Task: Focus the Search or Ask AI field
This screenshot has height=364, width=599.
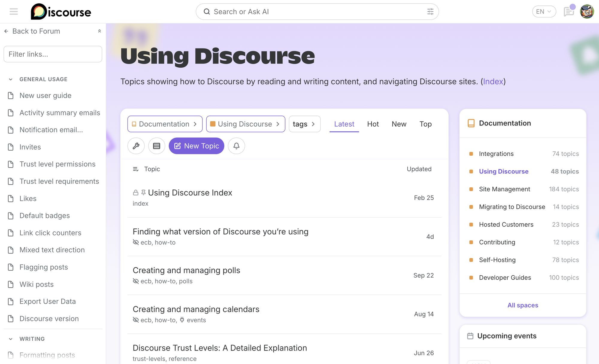Action: [317, 12]
